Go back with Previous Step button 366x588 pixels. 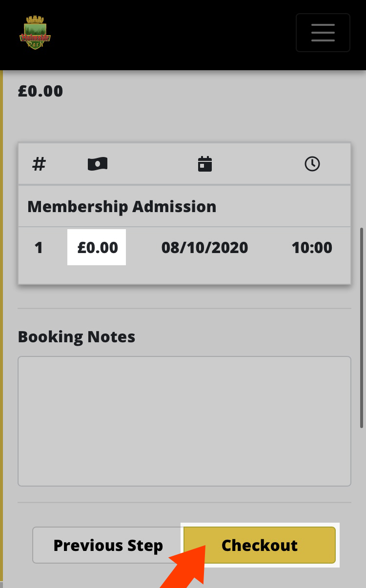[108, 545]
